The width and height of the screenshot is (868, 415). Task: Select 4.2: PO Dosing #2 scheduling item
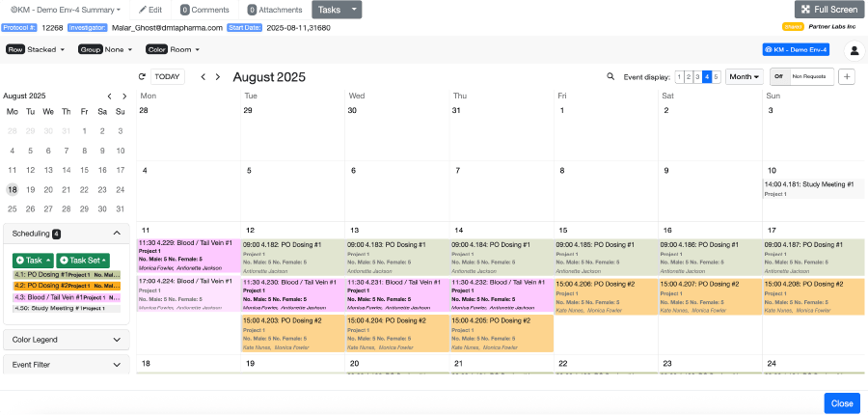67,286
